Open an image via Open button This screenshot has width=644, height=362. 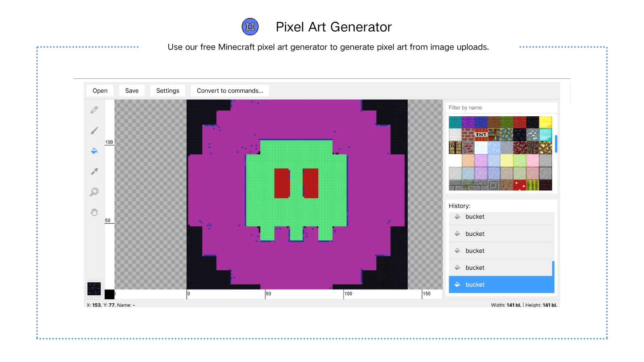tap(100, 90)
